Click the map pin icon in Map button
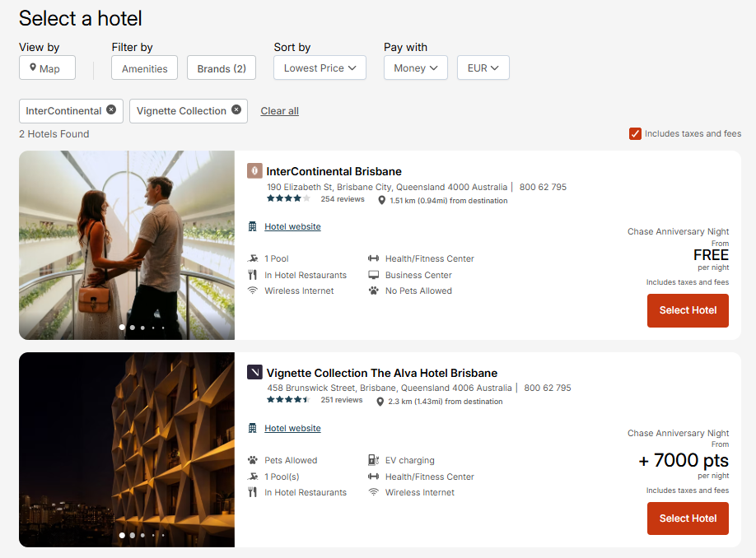This screenshot has width=756, height=558. tap(33, 67)
